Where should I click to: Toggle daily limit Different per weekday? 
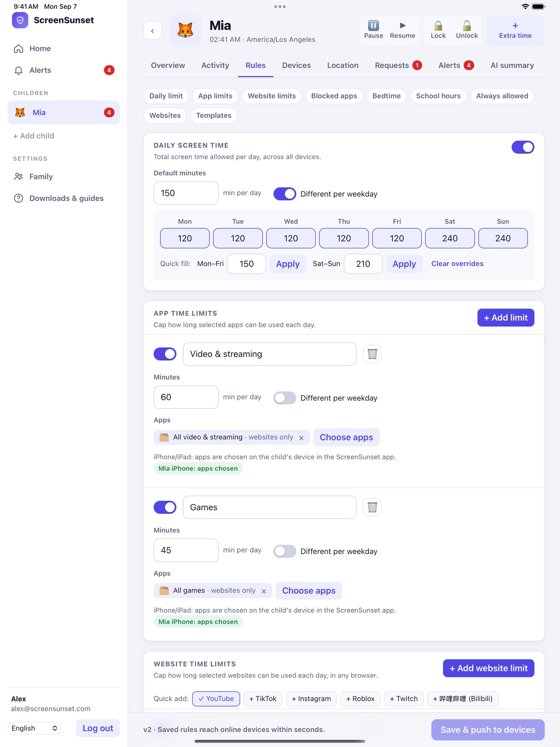(x=285, y=194)
